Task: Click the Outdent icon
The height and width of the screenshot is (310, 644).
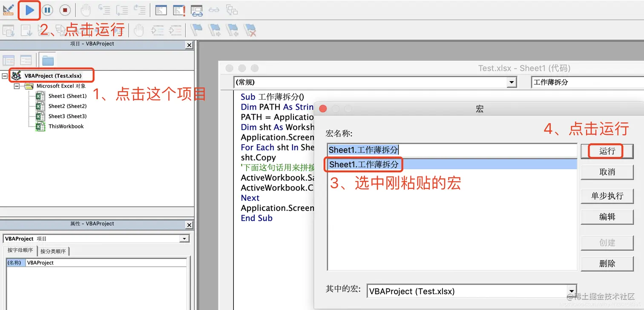Action: pyautogui.click(x=175, y=30)
